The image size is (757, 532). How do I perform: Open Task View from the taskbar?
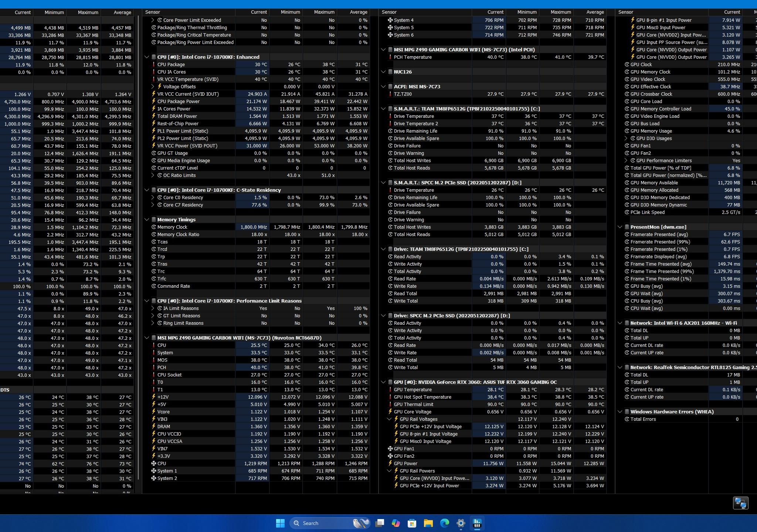[380, 523]
